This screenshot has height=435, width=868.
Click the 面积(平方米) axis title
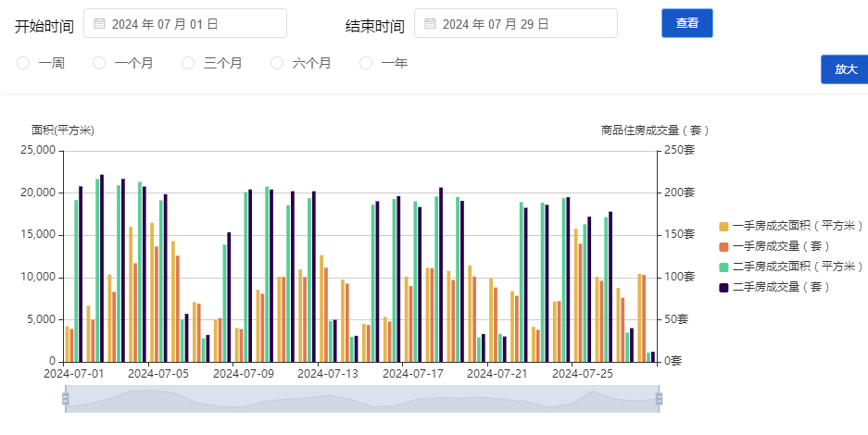point(63,130)
